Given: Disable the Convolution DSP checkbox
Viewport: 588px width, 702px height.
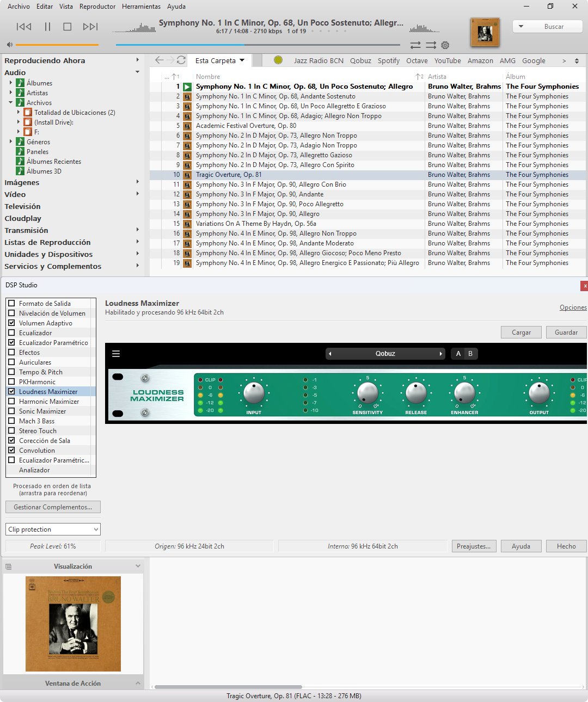Looking at the screenshot, I should click(x=11, y=451).
